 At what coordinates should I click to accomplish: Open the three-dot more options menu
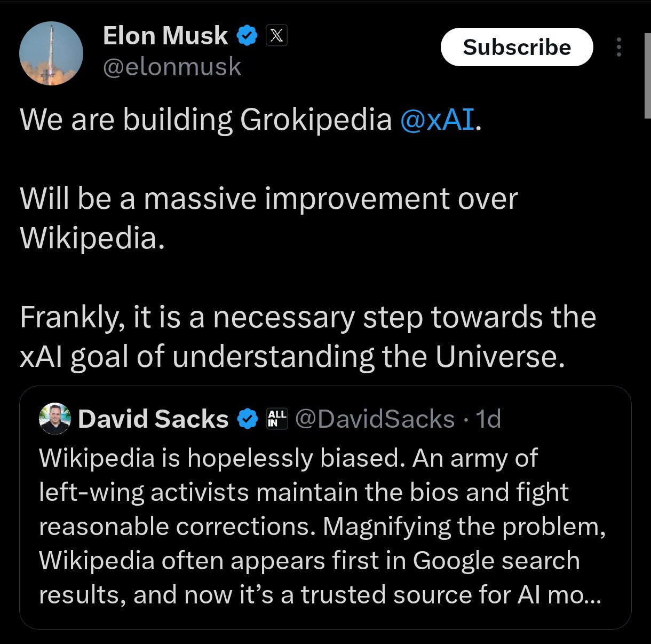pyautogui.click(x=618, y=48)
